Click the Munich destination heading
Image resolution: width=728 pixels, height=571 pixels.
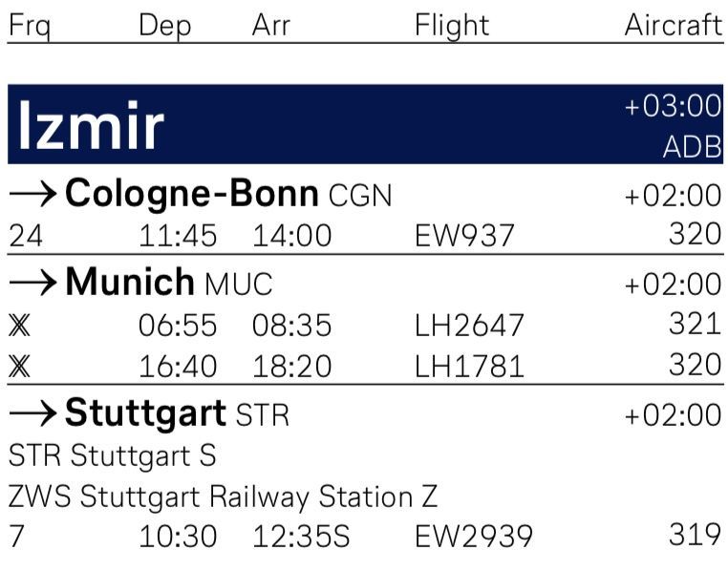(169, 282)
